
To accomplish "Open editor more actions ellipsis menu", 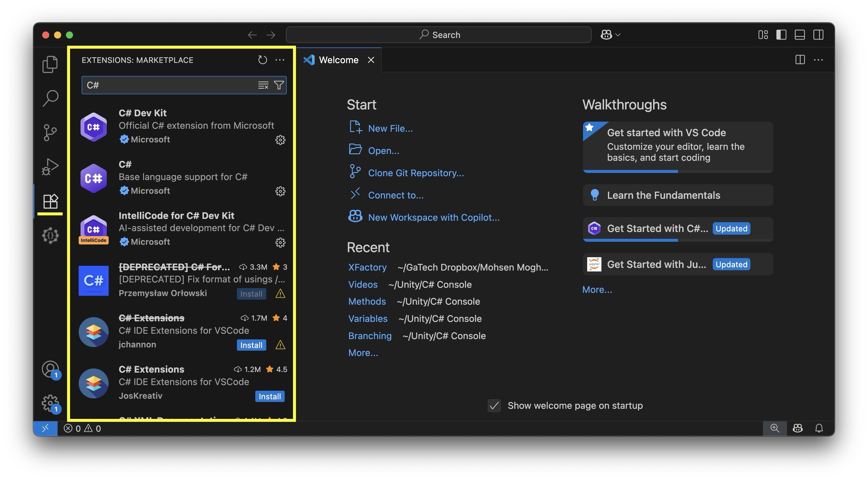I will coord(818,60).
